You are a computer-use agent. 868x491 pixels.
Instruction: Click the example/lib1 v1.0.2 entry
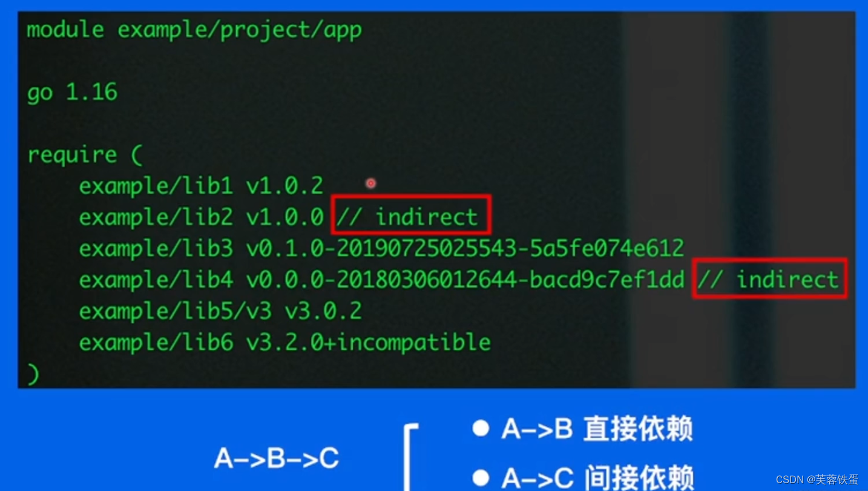click(201, 186)
